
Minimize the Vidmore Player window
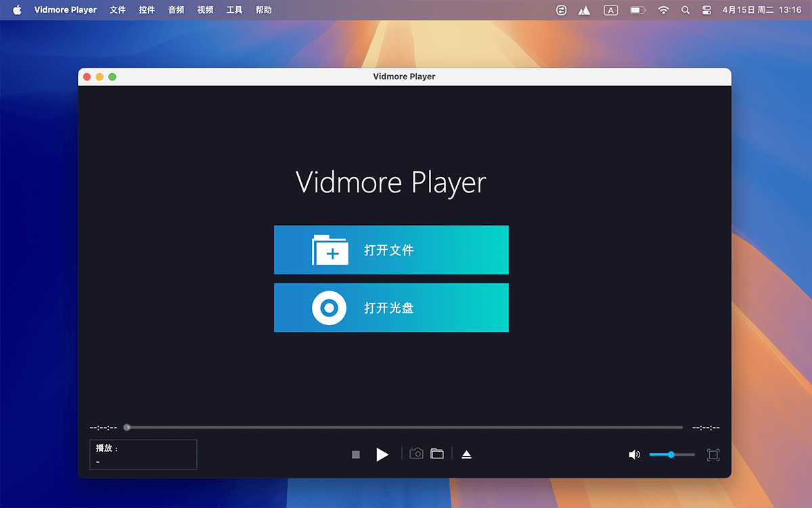(99, 77)
